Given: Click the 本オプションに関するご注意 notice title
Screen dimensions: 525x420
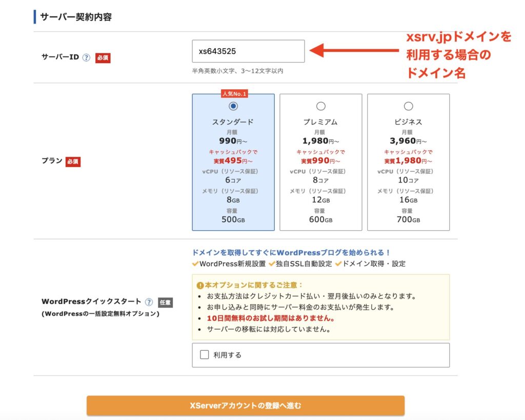Looking at the screenshot, I should click(x=254, y=285).
